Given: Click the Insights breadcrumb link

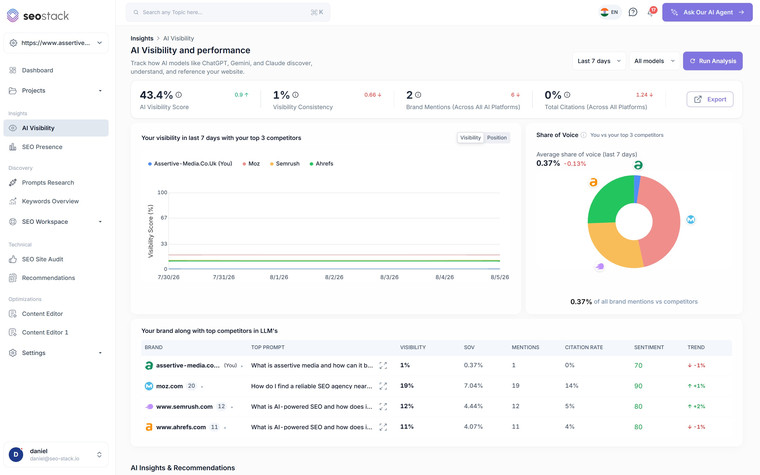Looking at the screenshot, I should (x=142, y=38).
